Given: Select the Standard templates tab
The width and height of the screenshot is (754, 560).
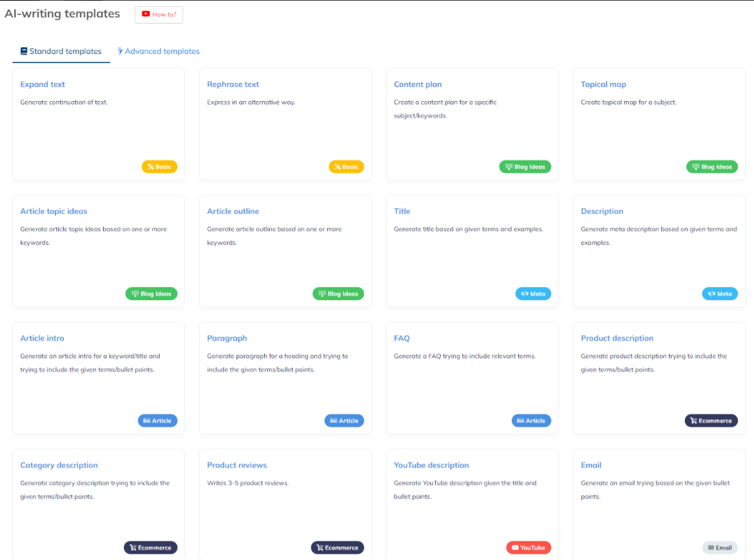Looking at the screenshot, I should 61,51.
